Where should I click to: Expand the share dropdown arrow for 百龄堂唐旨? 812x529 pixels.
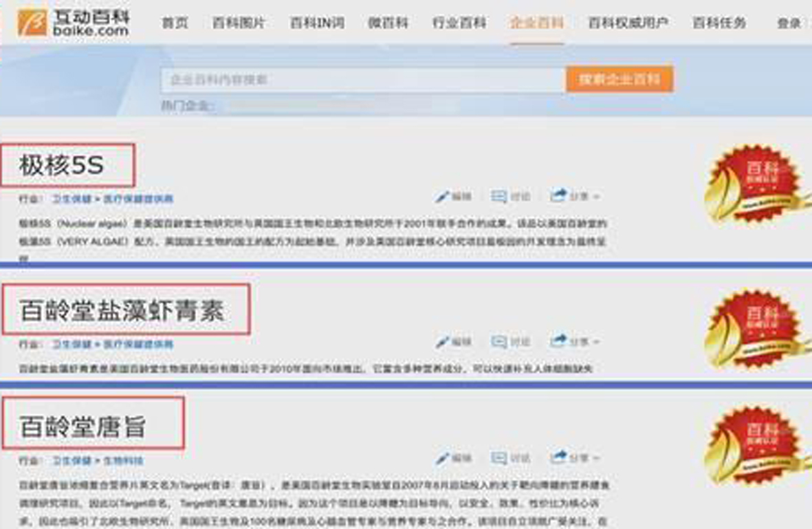coord(596,459)
